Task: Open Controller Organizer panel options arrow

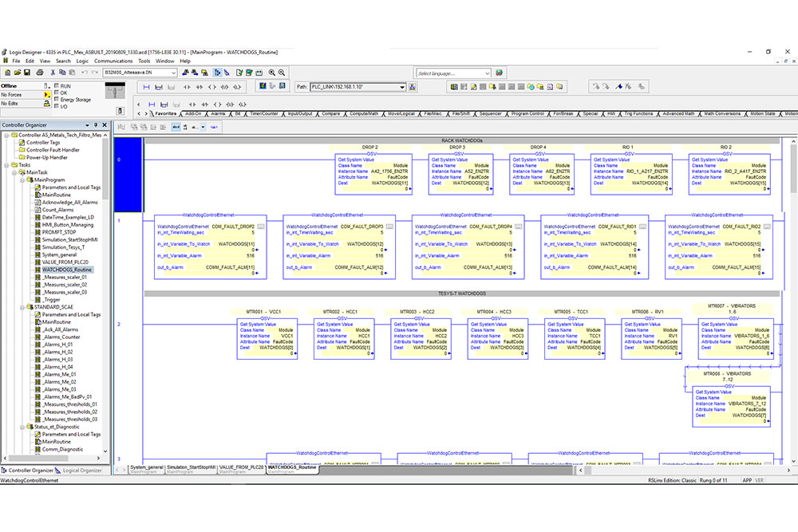Action: [x=87, y=125]
